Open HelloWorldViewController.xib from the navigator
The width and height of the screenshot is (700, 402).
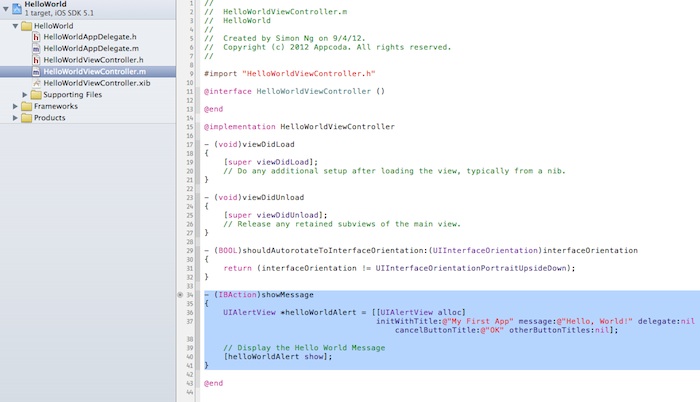[x=95, y=83]
